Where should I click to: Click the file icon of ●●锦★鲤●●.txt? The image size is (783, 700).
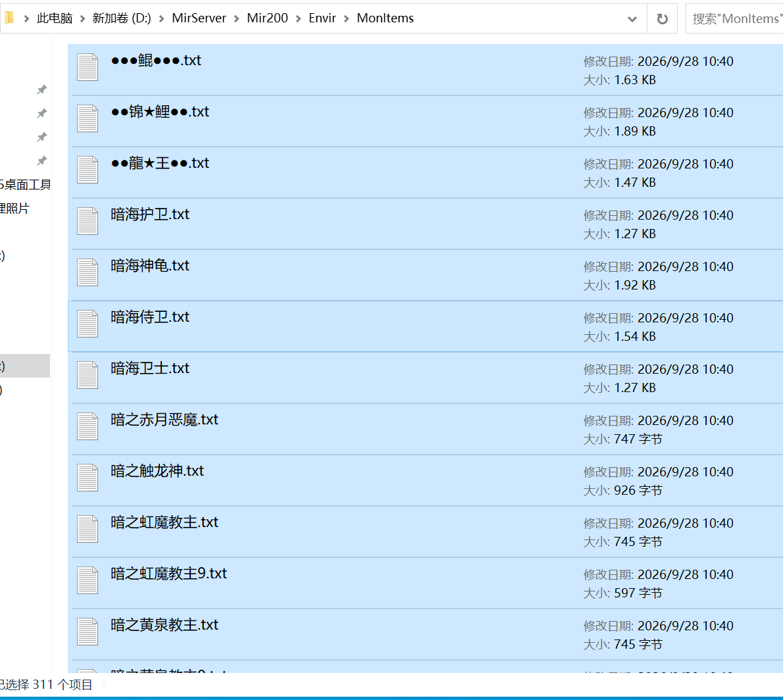(x=88, y=118)
